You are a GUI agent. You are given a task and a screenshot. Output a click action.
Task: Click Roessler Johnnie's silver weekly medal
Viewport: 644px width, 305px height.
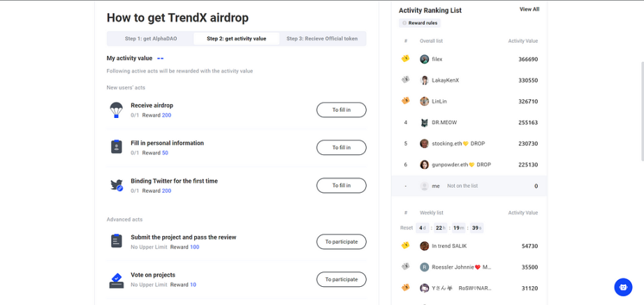[x=405, y=267]
